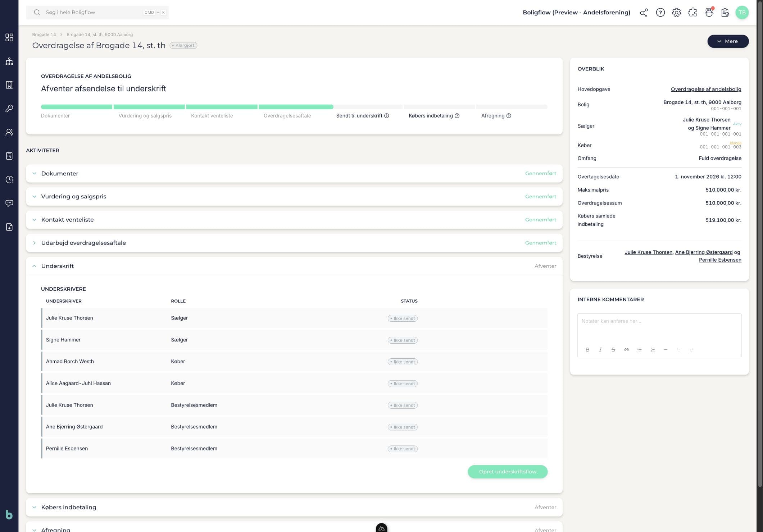Open the people sidebar icon
Viewport: 763px width, 532px height.
[x=9, y=132]
